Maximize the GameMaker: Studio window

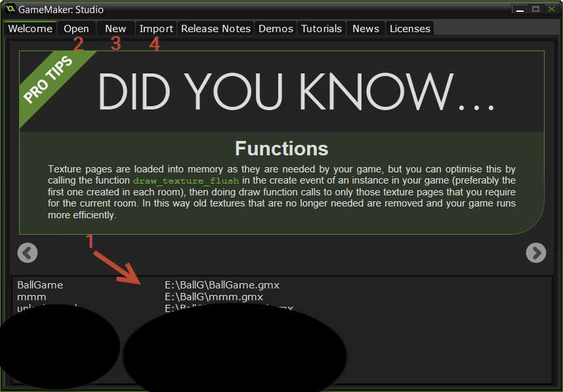[x=535, y=9]
